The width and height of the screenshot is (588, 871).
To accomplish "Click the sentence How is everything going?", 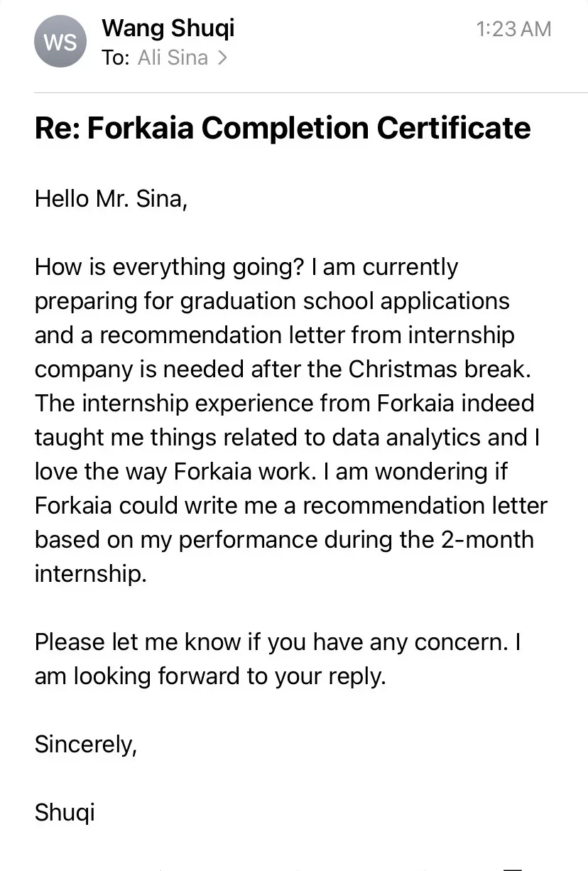I will coord(170,267).
